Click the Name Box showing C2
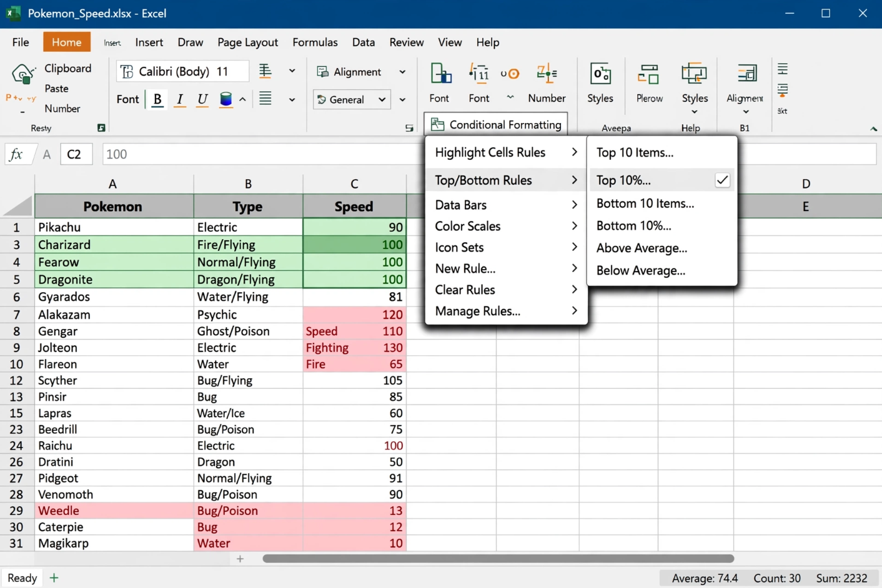This screenshot has width=882, height=588. pos(76,154)
